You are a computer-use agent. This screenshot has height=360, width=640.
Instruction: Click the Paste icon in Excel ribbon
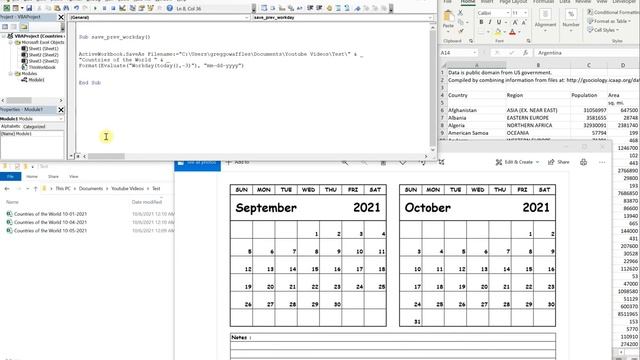click(x=449, y=17)
